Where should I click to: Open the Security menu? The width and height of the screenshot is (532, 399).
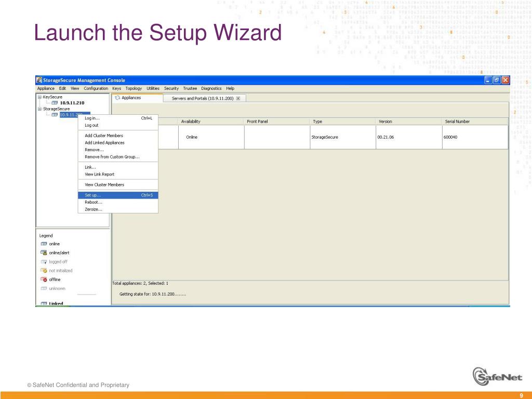click(171, 88)
